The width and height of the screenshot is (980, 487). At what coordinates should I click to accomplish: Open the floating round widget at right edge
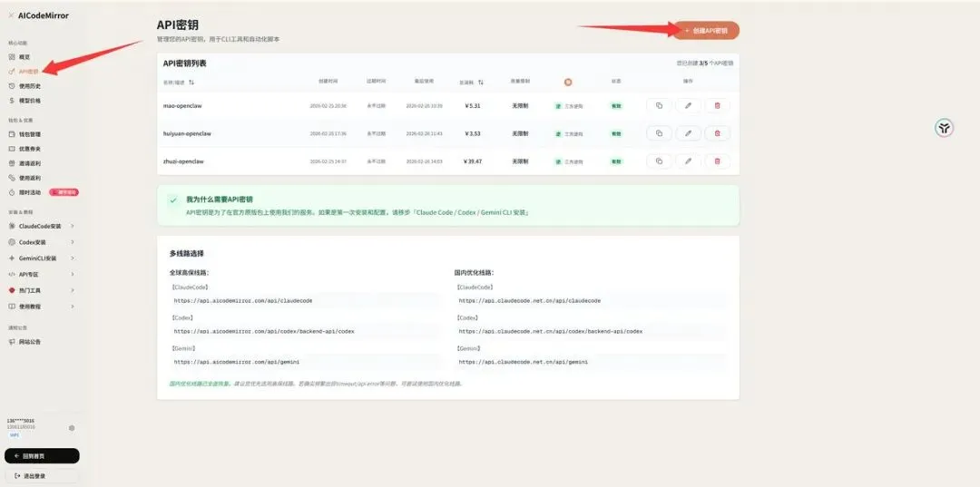945,129
